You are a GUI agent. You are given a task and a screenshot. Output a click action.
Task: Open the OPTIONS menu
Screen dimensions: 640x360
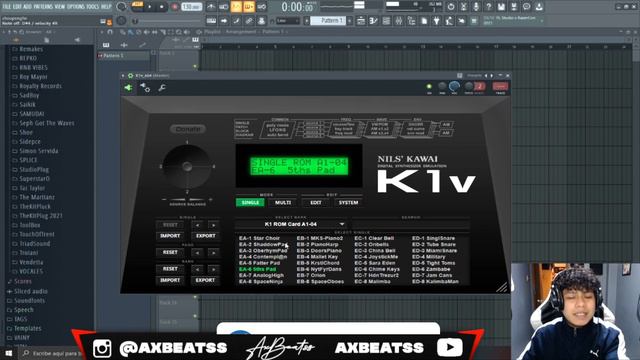click(76, 7)
